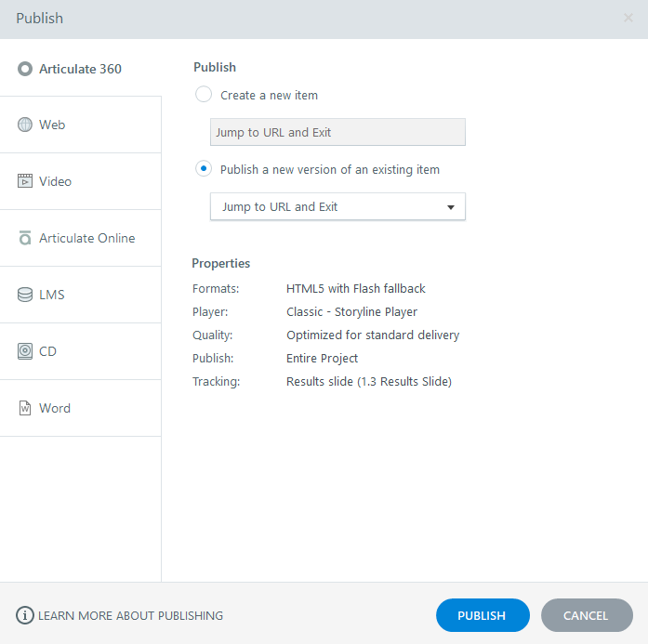
Task: Open the existing item dropdown arrow
Action: coord(451,207)
